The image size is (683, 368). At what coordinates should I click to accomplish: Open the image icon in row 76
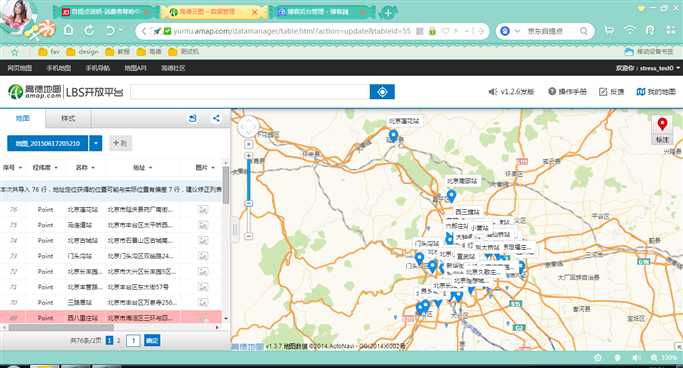point(203,210)
